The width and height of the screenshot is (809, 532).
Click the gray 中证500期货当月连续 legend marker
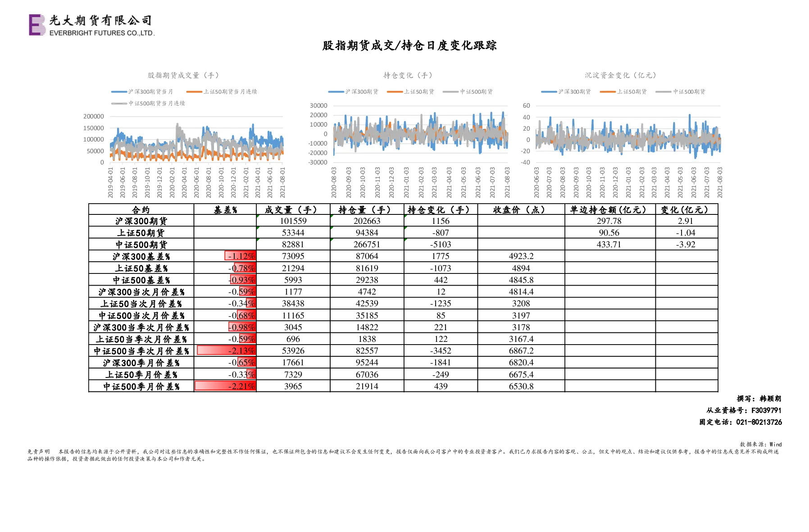[119, 104]
